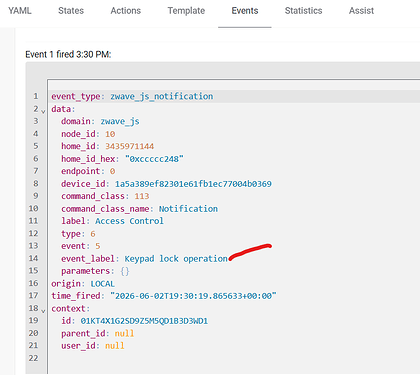The image size is (420, 375).
Task: Click the label value Access Control
Action: pos(129,221)
